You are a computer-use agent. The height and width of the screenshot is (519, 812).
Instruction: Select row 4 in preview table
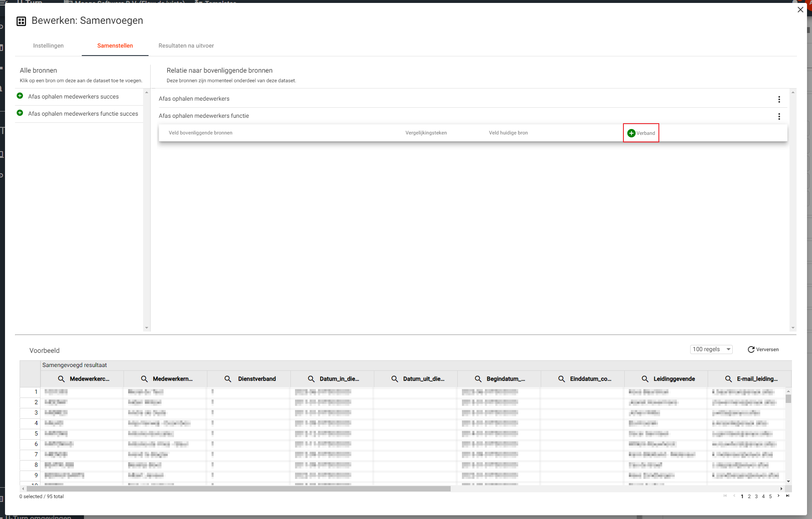coord(36,423)
